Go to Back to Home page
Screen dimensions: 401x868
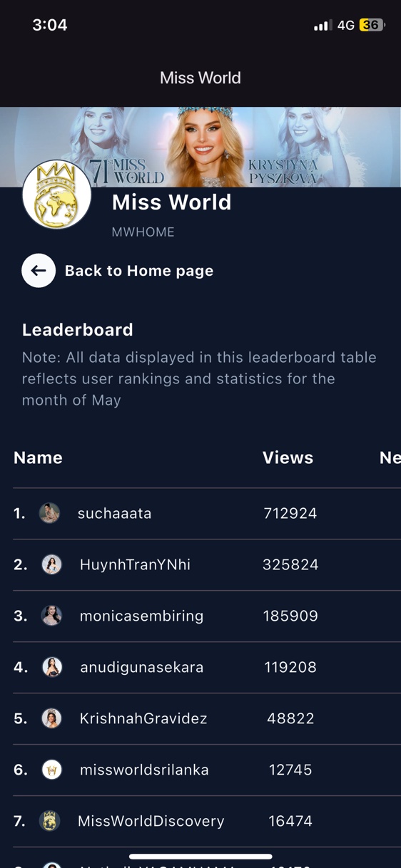pos(139,271)
